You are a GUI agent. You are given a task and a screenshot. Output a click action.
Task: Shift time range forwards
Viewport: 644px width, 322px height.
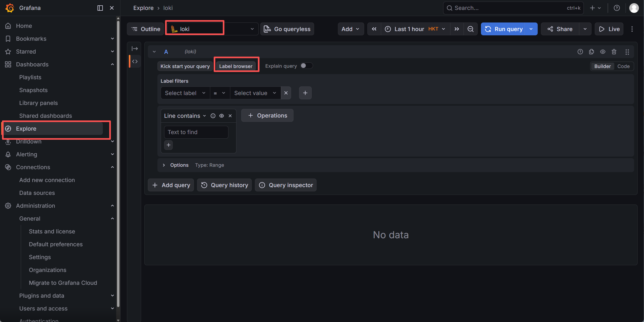point(457,29)
